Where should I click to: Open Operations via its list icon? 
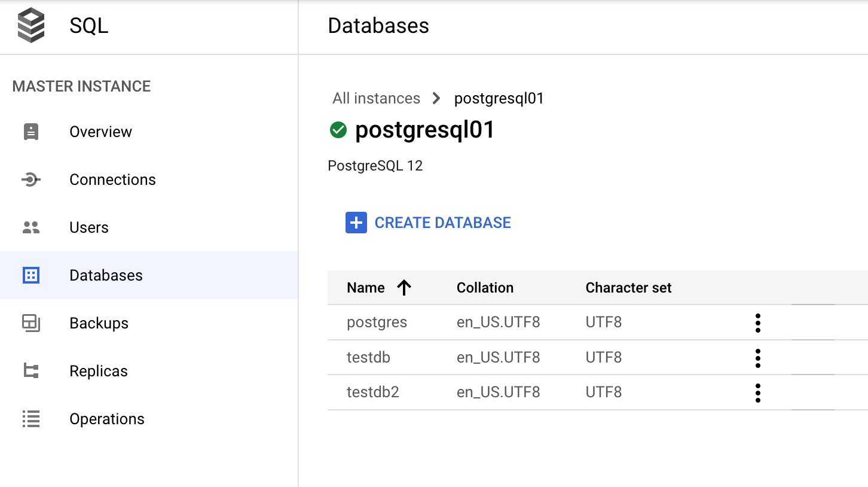coord(30,419)
